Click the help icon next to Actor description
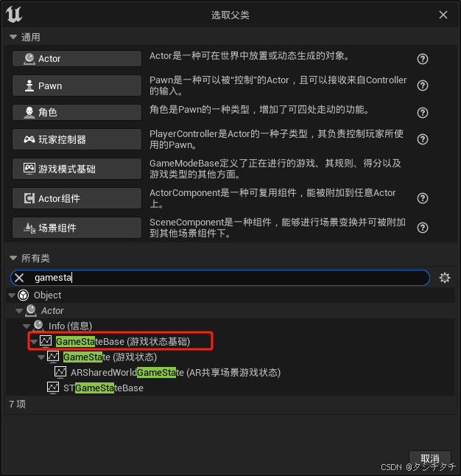 pos(423,59)
